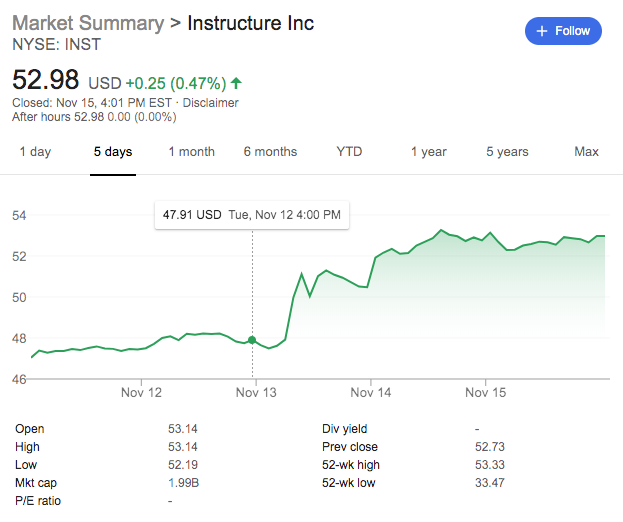Click the Nov 14 axis label
Screen dimensions: 623x522
371,393
